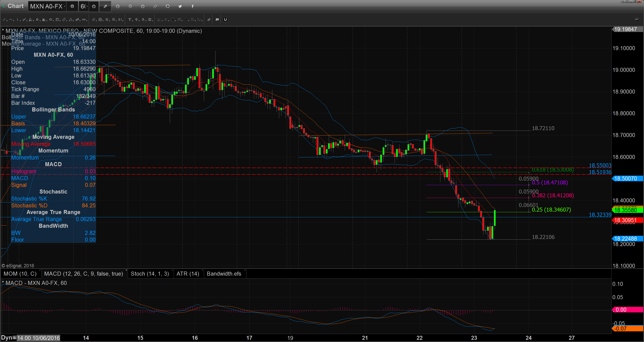Close the Stoch study tab
644x342 pixels.
click(x=172, y=270)
